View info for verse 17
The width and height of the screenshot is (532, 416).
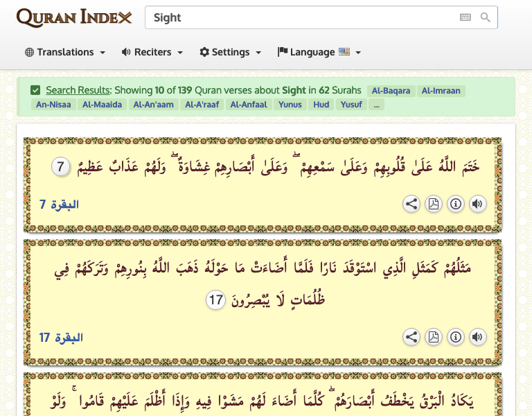click(455, 337)
